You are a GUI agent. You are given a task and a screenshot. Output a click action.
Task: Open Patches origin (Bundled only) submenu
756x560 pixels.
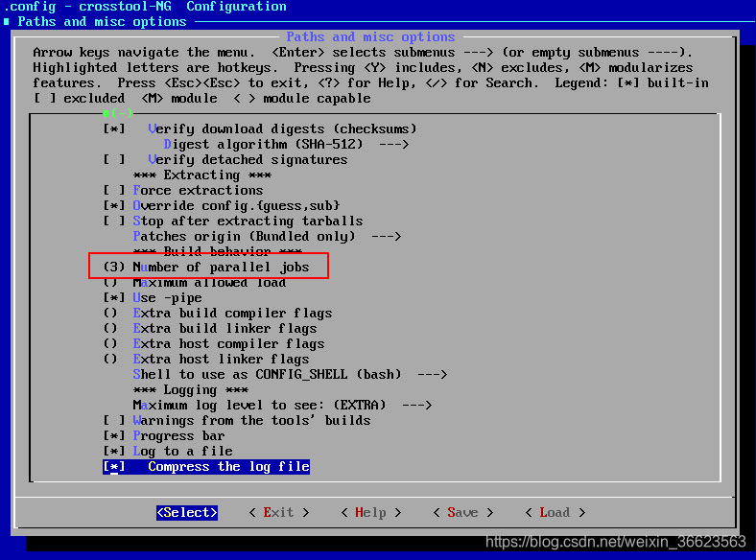click(267, 237)
